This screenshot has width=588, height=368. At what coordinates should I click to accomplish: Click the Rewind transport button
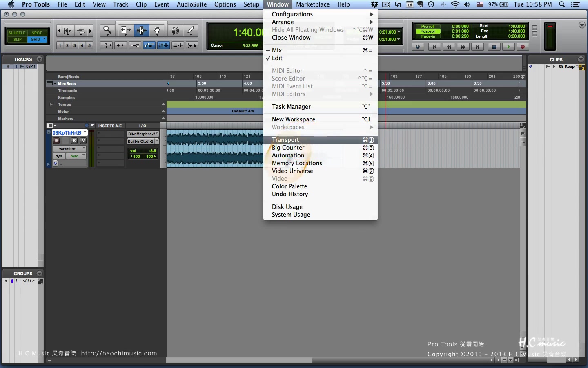[449, 47]
